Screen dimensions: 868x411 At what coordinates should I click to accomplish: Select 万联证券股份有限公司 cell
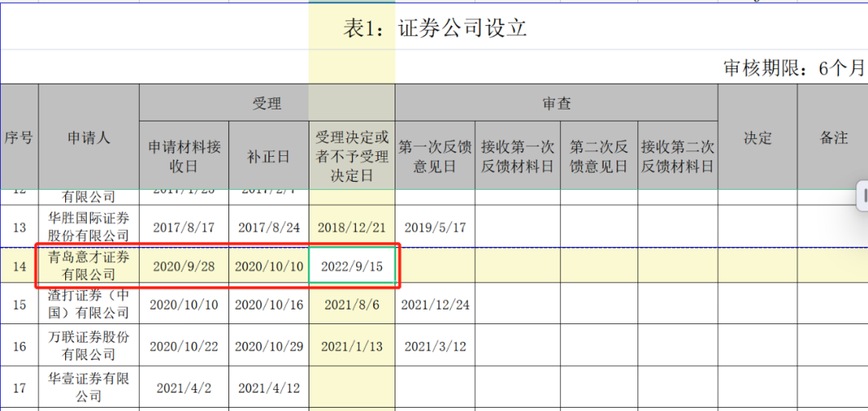88,346
